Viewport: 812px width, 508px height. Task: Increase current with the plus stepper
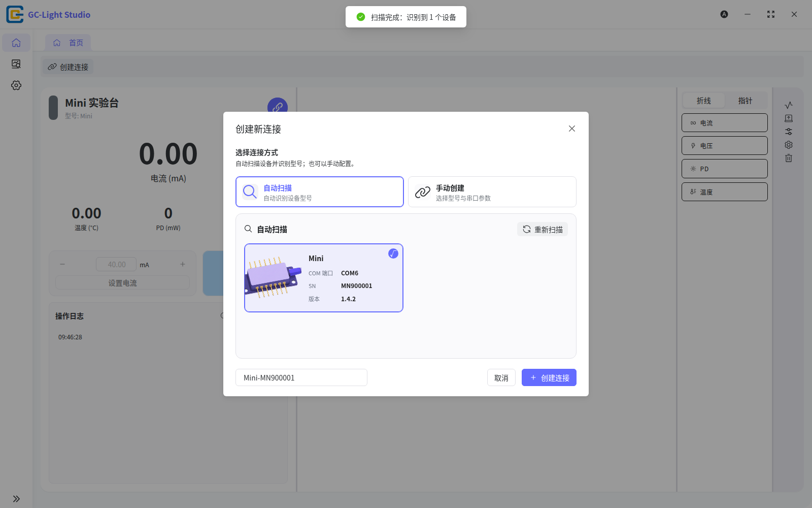[183, 264]
